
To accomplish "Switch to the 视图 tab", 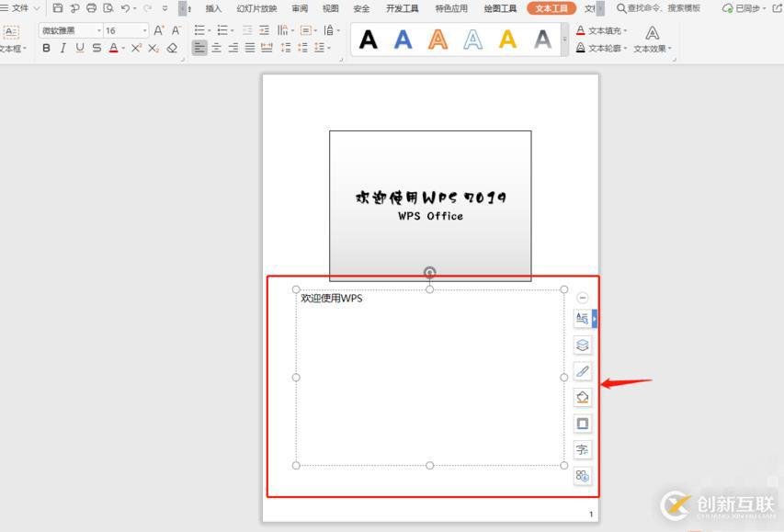I will (331, 8).
